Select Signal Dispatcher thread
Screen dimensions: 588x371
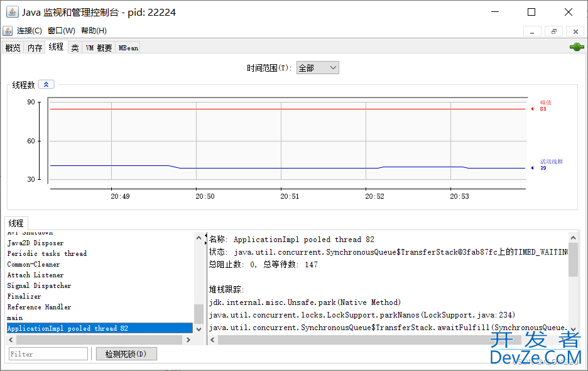point(100,285)
